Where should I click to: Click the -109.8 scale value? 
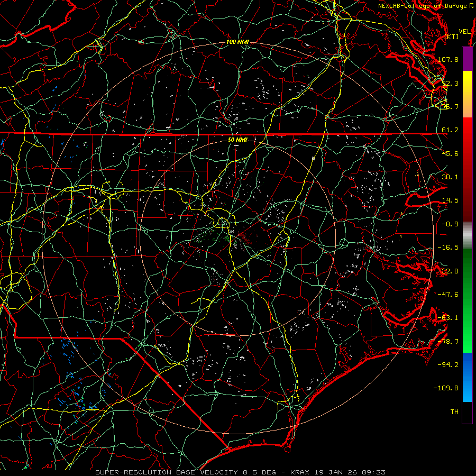[x=446, y=388]
